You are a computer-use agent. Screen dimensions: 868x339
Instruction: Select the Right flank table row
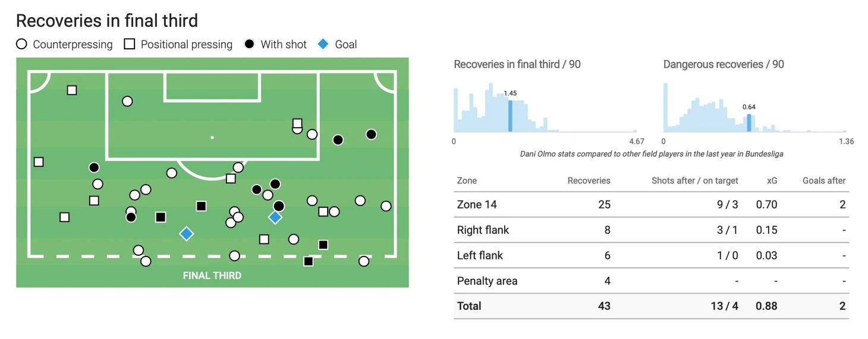click(x=651, y=230)
